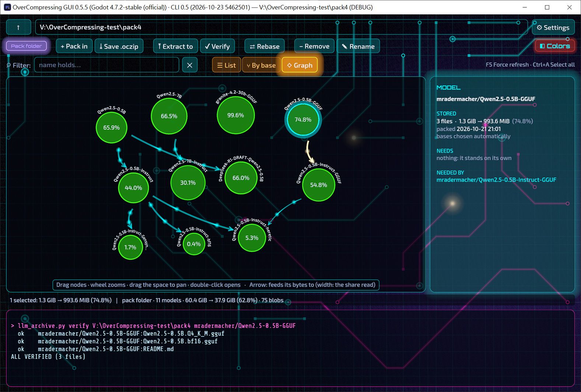Click the 'ALL VERIFIED (3 files)' log line
This screenshot has width=581, height=392.
click(x=48, y=357)
